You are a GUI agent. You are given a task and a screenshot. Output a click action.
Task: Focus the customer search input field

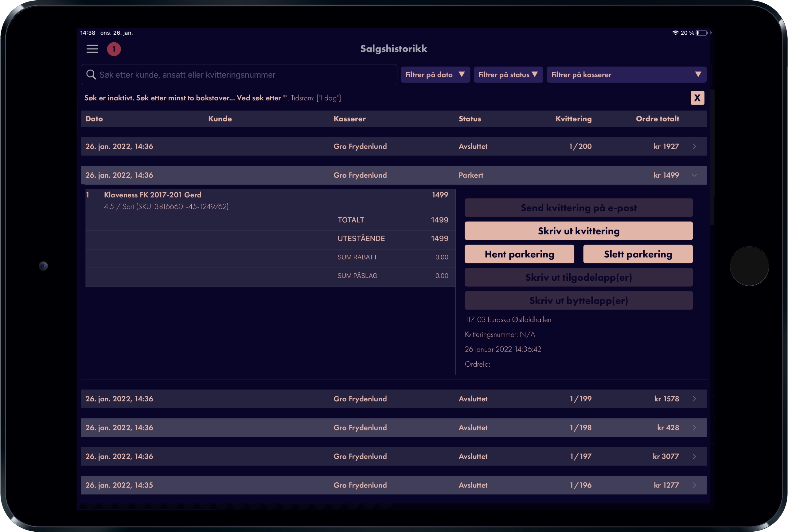(x=239, y=75)
